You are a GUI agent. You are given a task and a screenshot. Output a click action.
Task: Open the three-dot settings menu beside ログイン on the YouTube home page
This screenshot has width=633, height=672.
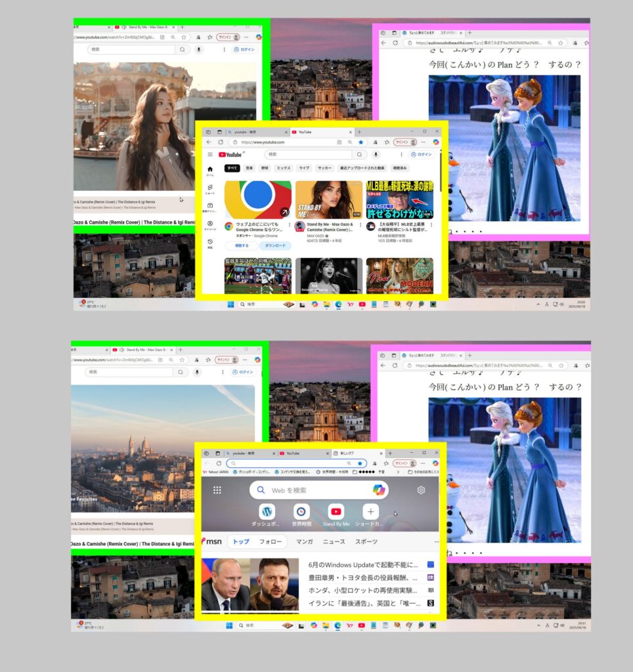point(401,155)
